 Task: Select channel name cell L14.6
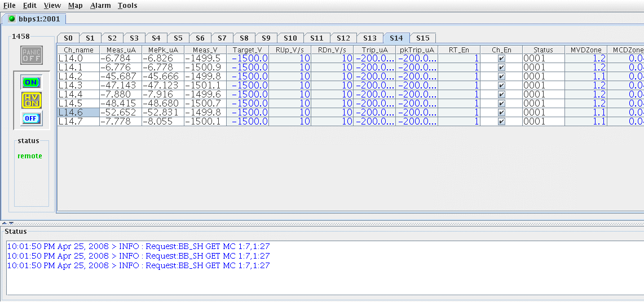coord(78,113)
